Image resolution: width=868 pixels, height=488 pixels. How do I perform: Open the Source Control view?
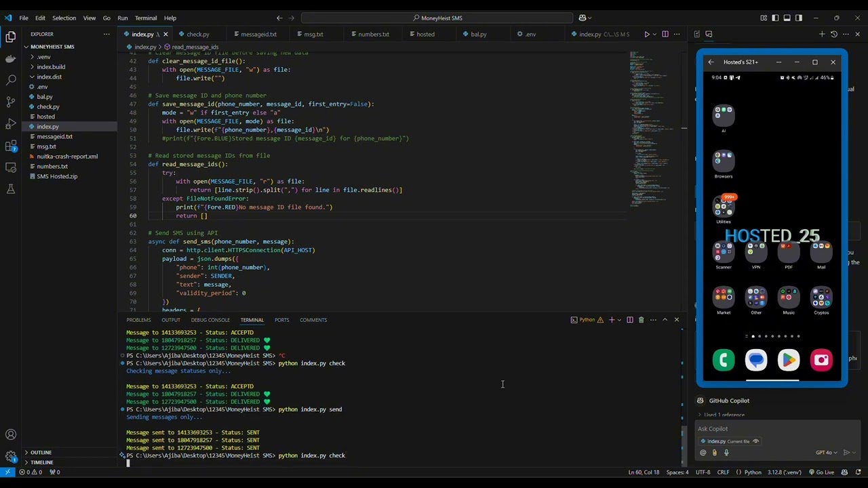(x=10, y=102)
